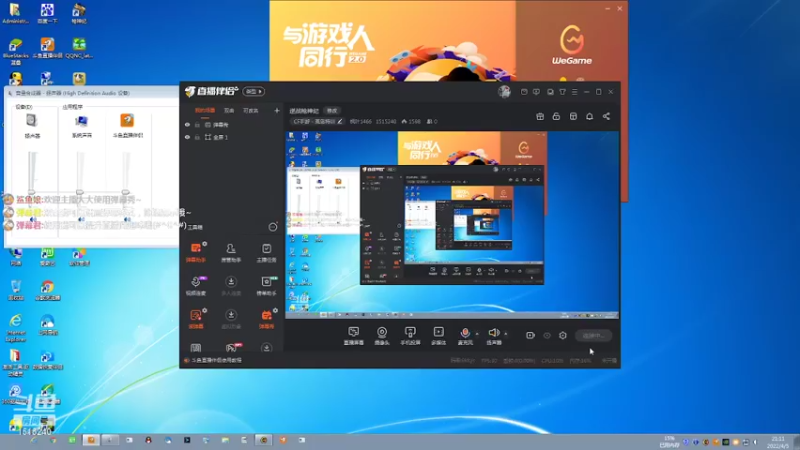
Task: Add 手机投屏 phone casting source
Action: tap(410, 336)
